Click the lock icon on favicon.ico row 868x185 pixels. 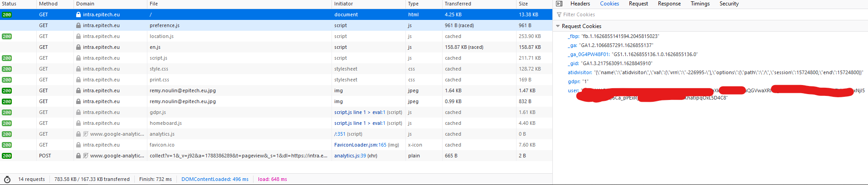(x=78, y=145)
